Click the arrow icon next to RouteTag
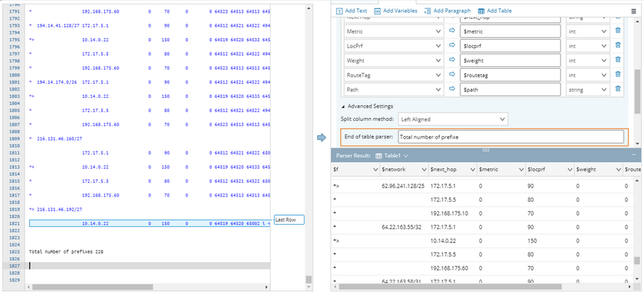644x295 pixels. 451,75
